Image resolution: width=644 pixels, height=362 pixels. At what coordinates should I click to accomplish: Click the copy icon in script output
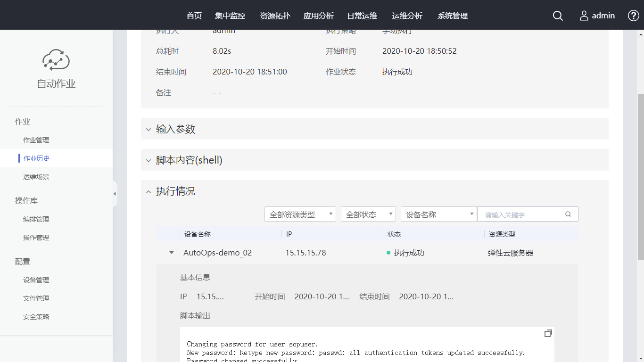[548, 333]
